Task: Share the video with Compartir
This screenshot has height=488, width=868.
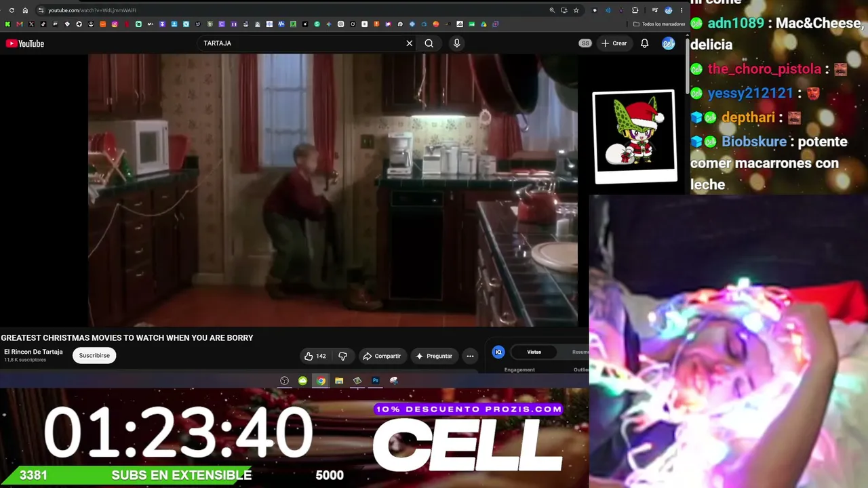Action: pyautogui.click(x=382, y=356)
